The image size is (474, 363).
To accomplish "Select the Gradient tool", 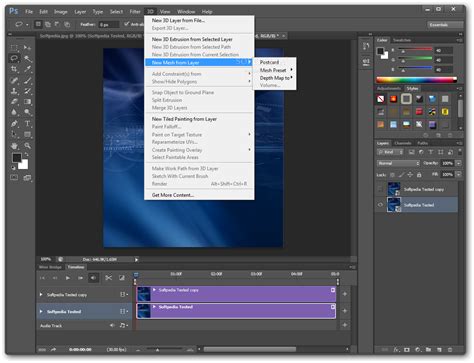I will coord(27,101).
